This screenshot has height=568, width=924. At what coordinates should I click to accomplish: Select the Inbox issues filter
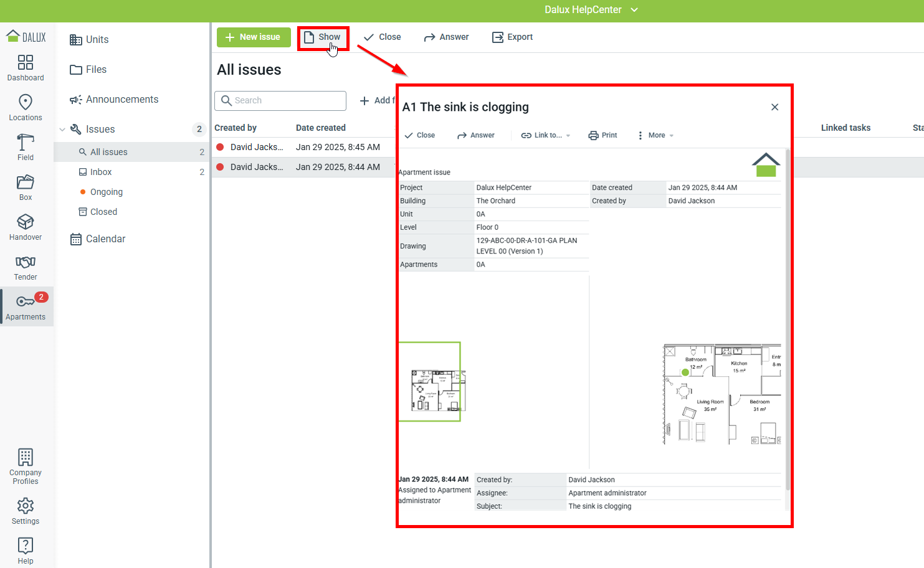pyautogui.click(x=101, y=172)
